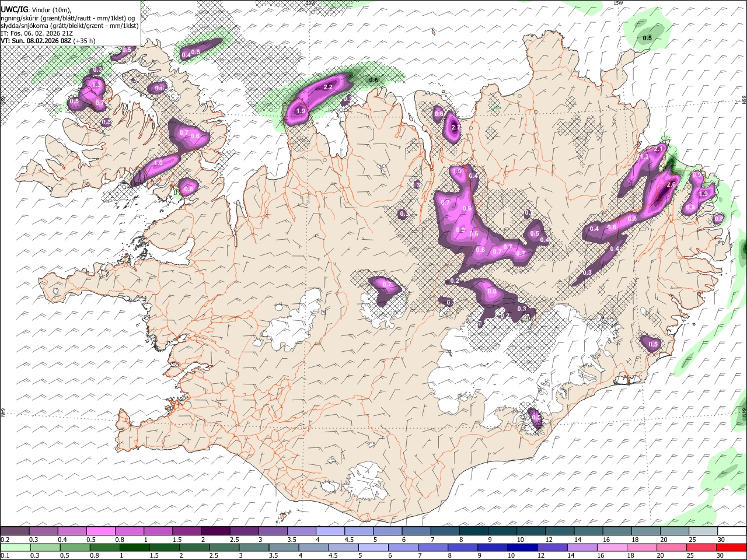Screen dimensions: 747x560
Task: Click the 0.2 label on upper legend row
Action: pyautogui.click(x=5, y=540)
